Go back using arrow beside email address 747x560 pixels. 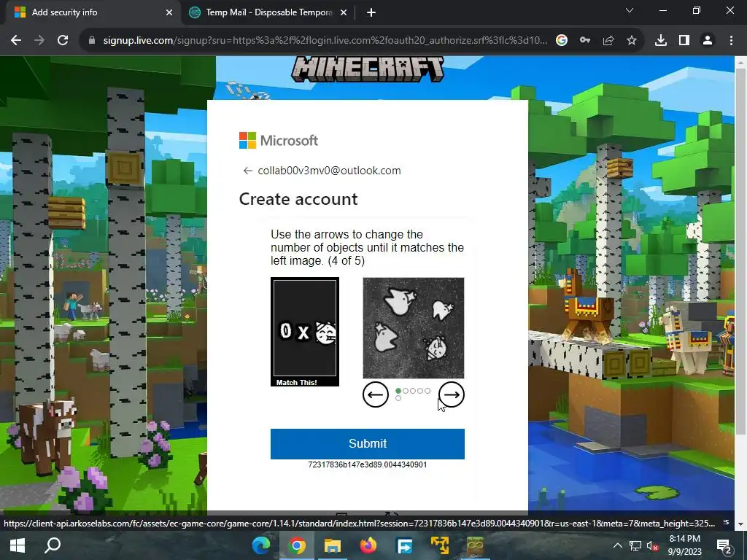tap(247, 171)
